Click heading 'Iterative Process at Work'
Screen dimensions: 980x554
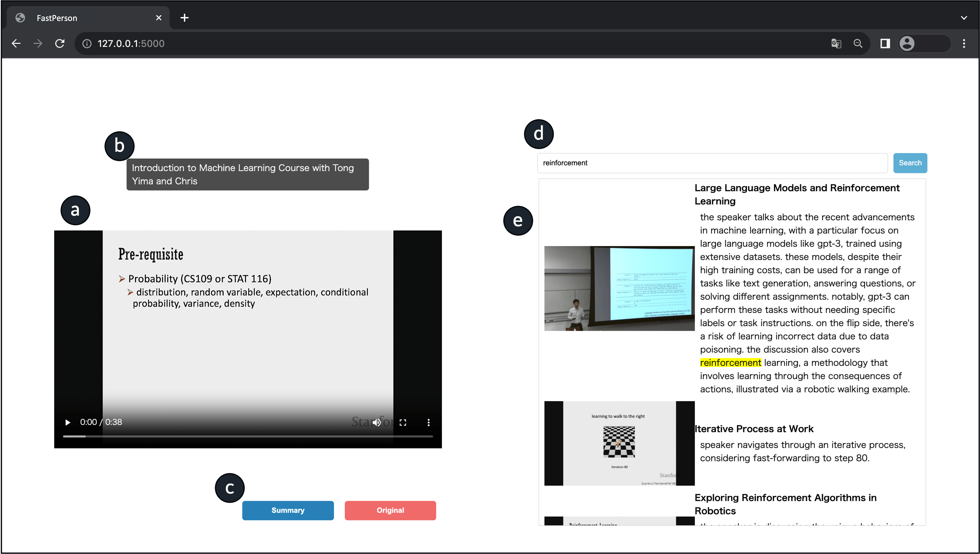tap(754, 429)
